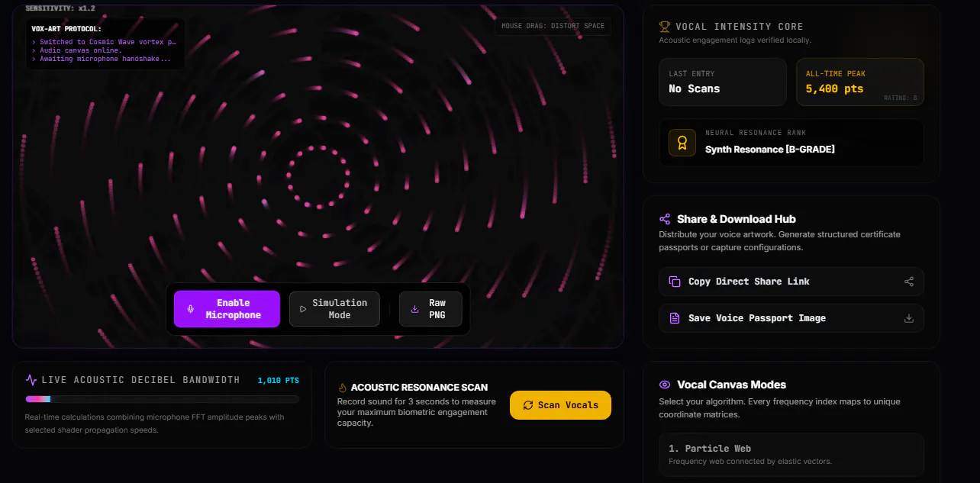This screenshot has height=483, width=980.
Task: Click the pulse icon beside Live Acoustic Decibel Bandwidth
Action: (x=31, y=380)
